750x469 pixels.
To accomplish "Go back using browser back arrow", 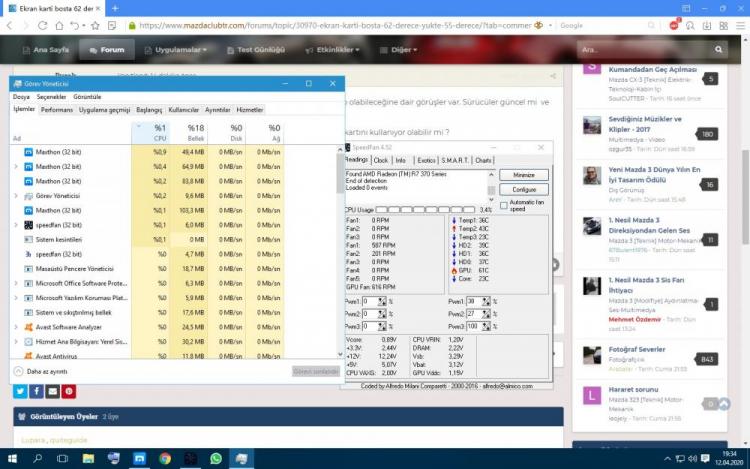I will click(10, 25).
